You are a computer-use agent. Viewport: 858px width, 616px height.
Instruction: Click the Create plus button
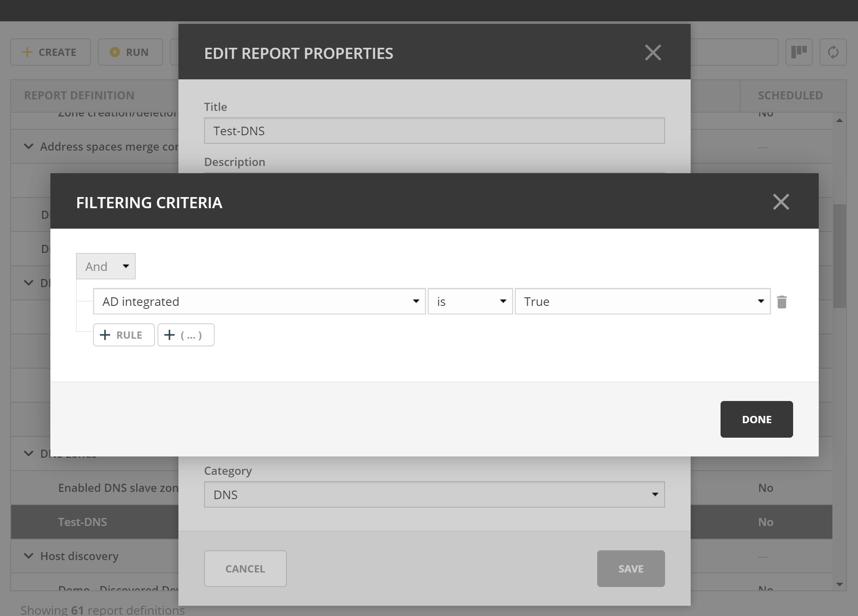pos(50,52)
